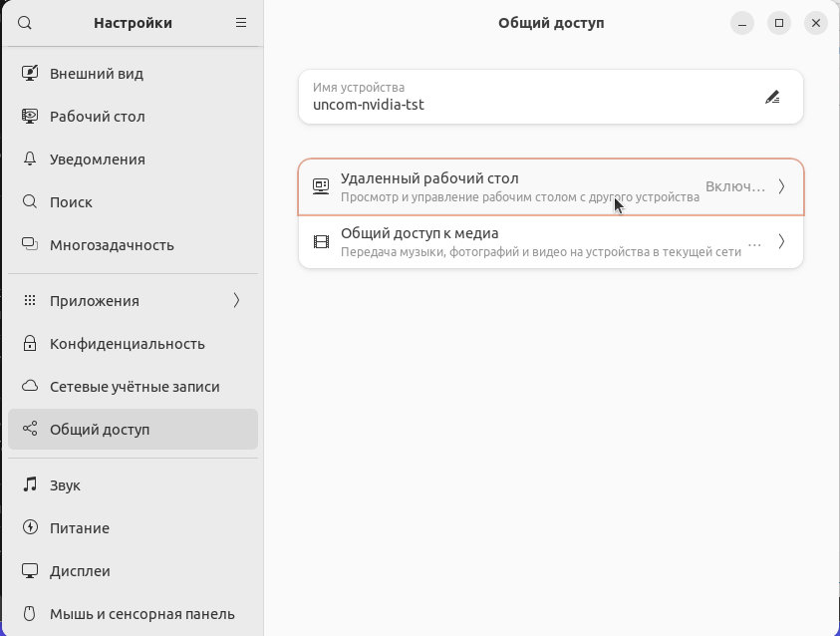Expand the Приложения submenu chevron
The image size is (840, 636).
click(236, 301)
